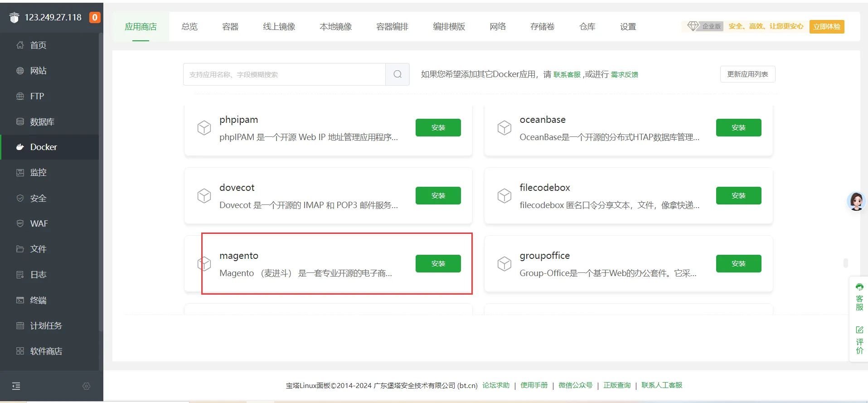Open the 本地镜像 tab

pos(336,27)
